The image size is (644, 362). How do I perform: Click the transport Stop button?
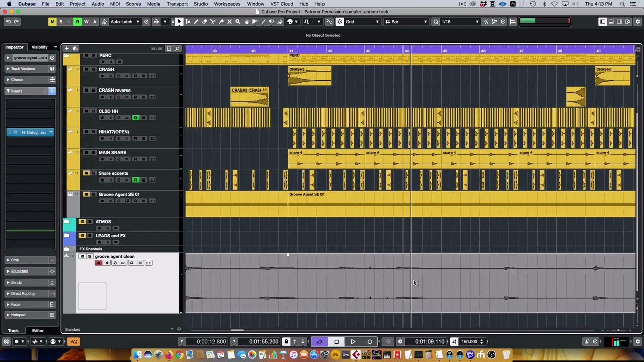(337, 342)
